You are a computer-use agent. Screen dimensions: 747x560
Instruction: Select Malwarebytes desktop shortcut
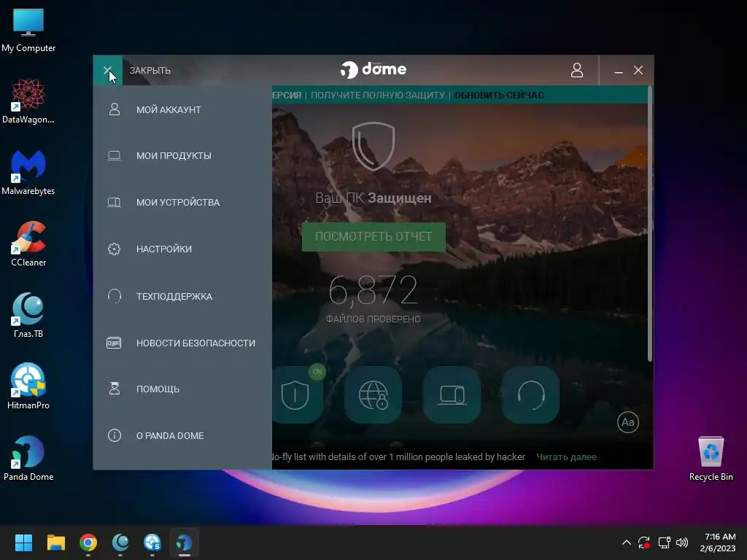coord(28,173)
